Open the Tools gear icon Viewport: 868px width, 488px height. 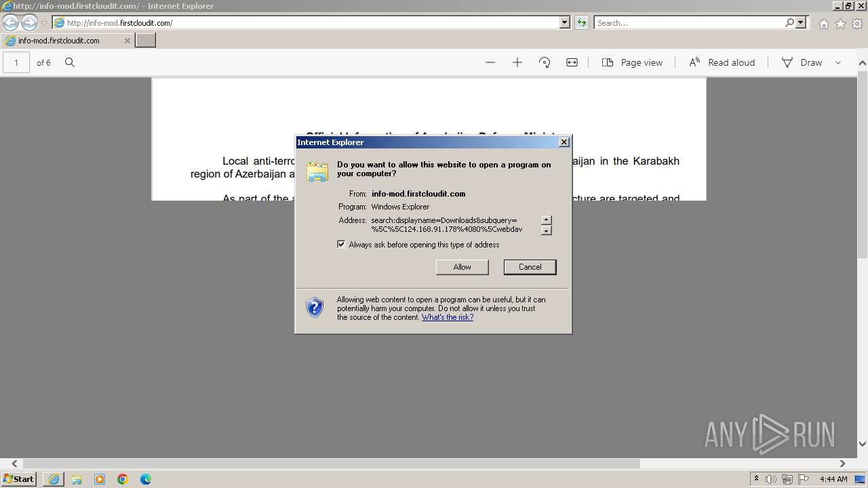[x=857, y=24]
